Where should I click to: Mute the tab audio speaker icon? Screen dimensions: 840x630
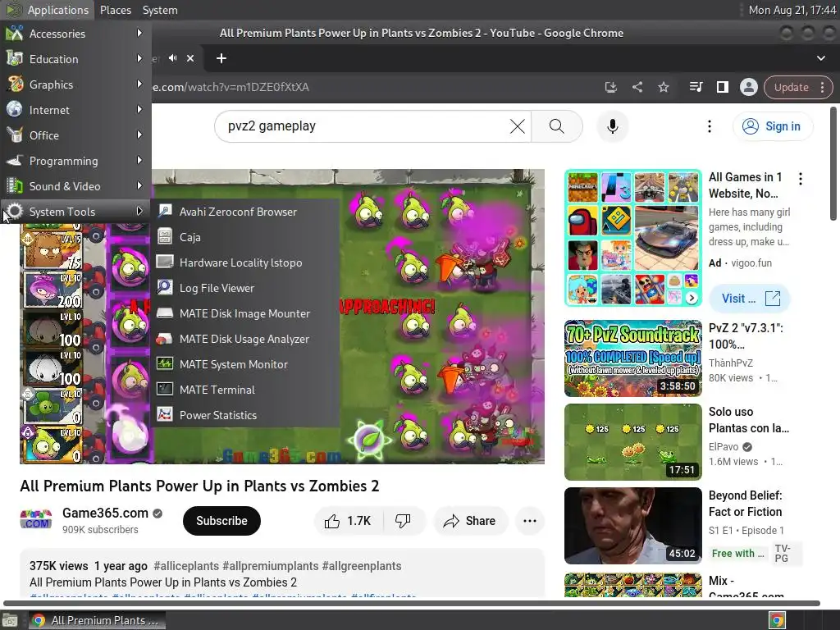pos(172,58)
